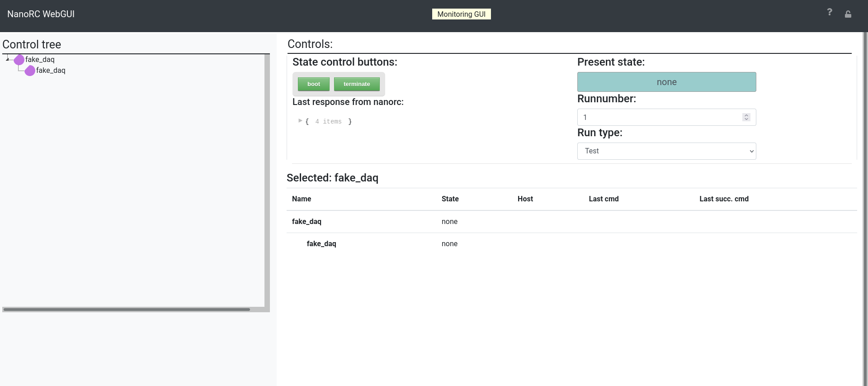Click the 'Selected: fake_daq' heading
868x386 pixels.
[332, 178]
